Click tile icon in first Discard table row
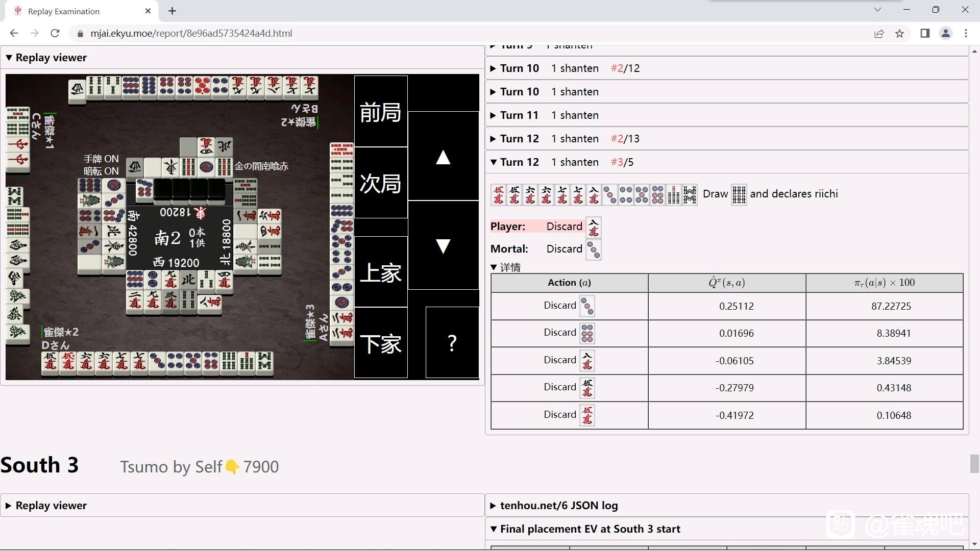This screenshot has height=551, width=980. pyautogui.click(x=587, y=306)
